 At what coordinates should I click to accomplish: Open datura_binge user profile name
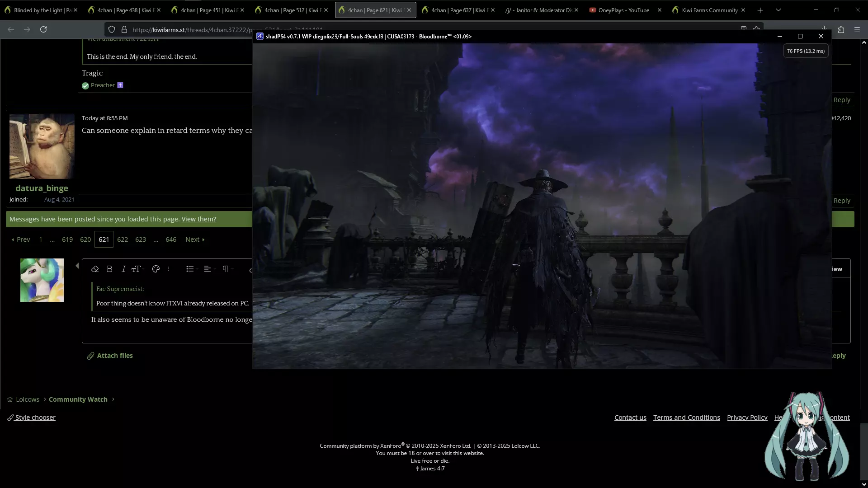point(42,188)
